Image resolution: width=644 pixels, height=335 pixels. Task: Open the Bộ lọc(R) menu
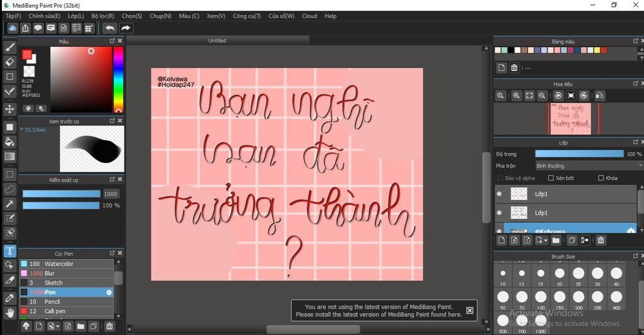coord(103,16)
